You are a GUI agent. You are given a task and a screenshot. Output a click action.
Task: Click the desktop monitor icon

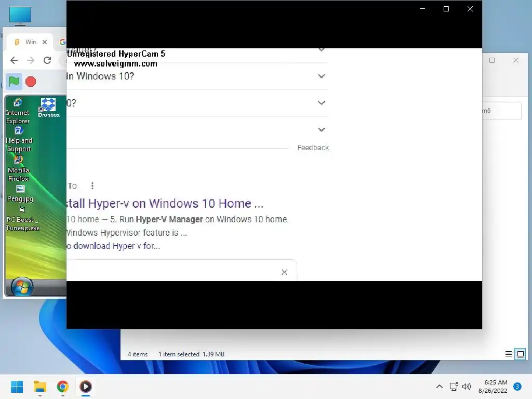coord(20,16)
